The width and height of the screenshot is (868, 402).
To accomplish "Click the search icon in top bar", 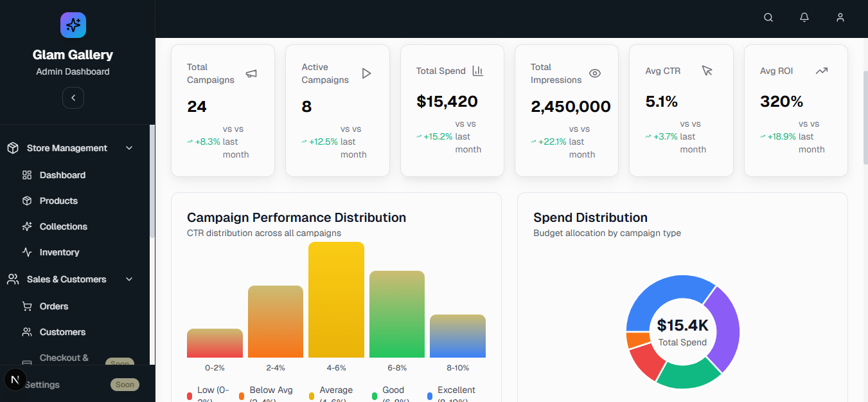I will click(768, 18).
